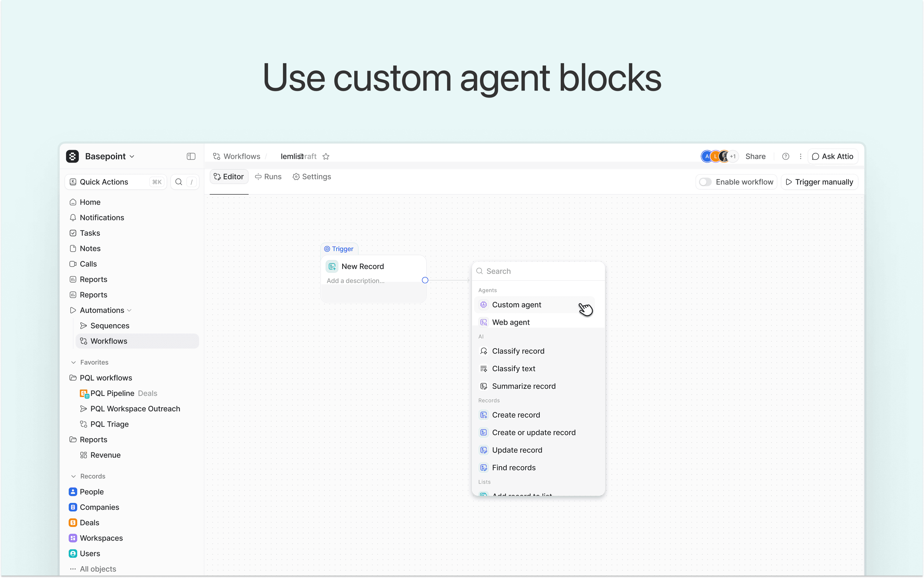Click the Custom agent block icon
The image size is (924, 578).
click(x=484, y=305)
